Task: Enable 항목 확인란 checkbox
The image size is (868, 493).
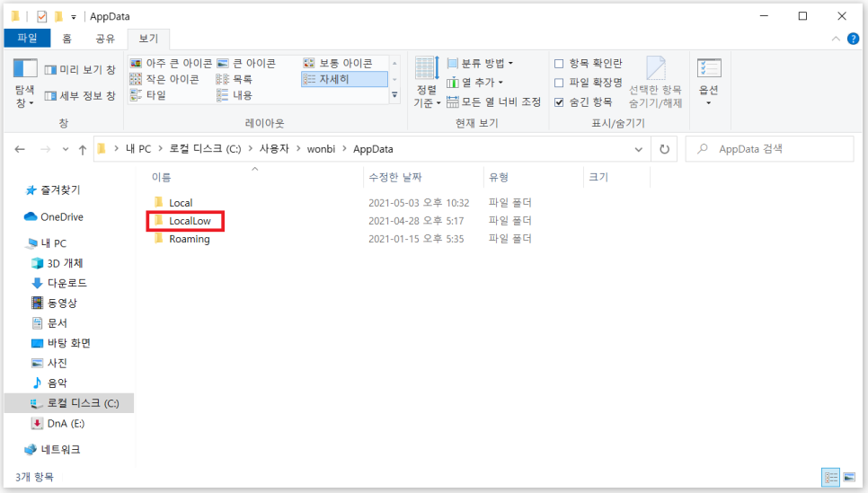Action: tap(559, 64)
